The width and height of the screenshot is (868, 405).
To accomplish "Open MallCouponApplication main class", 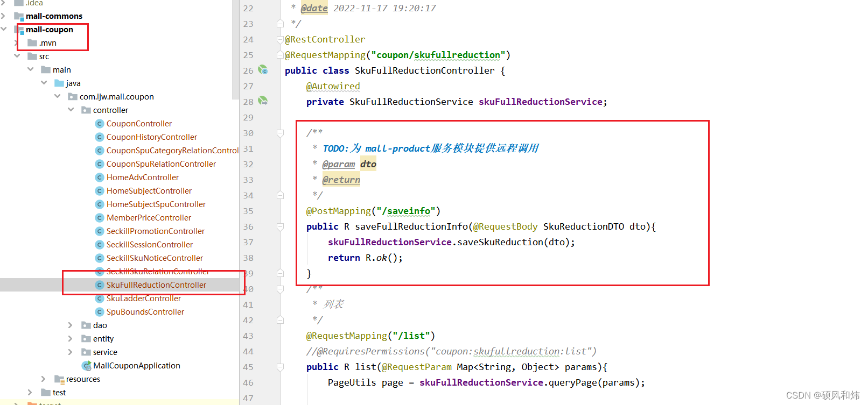I will pyautogui.click(x=137, y=366).
